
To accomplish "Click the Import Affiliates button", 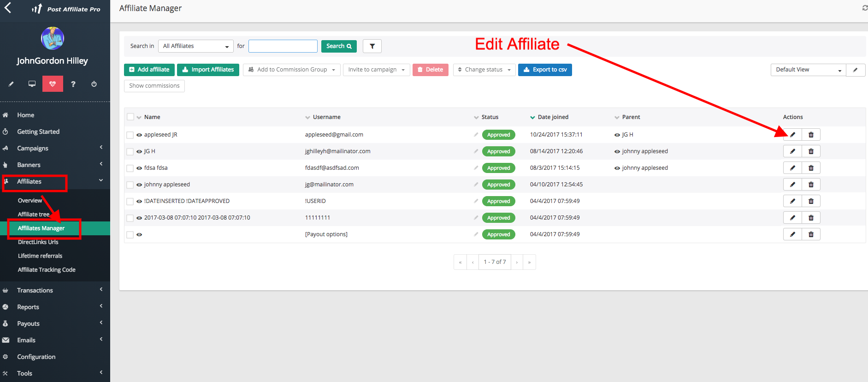I will pos(208,70).
